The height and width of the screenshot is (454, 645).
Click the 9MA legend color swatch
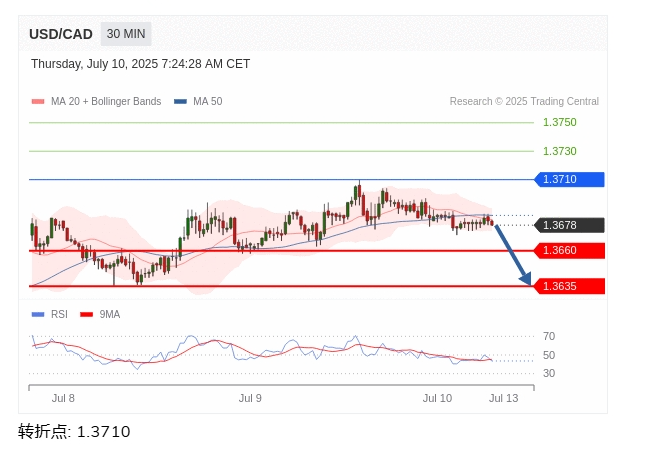(86, 315)
